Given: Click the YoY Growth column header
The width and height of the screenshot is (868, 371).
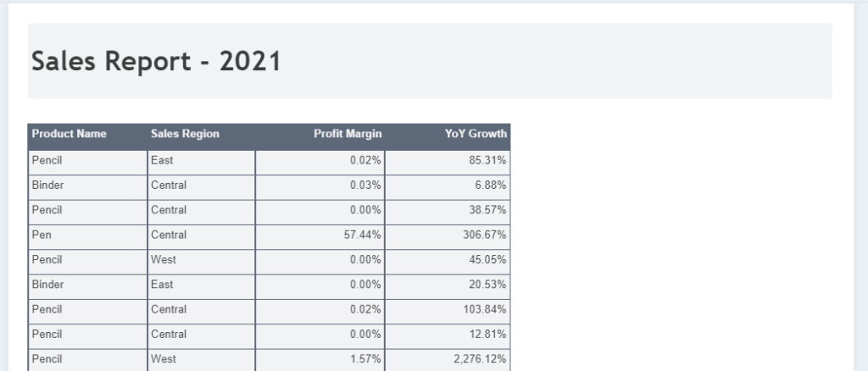Looking at the screenshot, I should pos(476,134).
